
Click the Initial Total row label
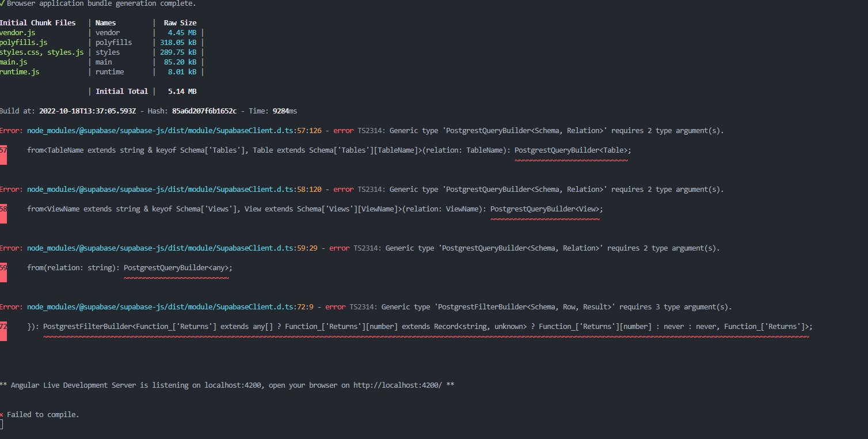click(x=121, y=92)
